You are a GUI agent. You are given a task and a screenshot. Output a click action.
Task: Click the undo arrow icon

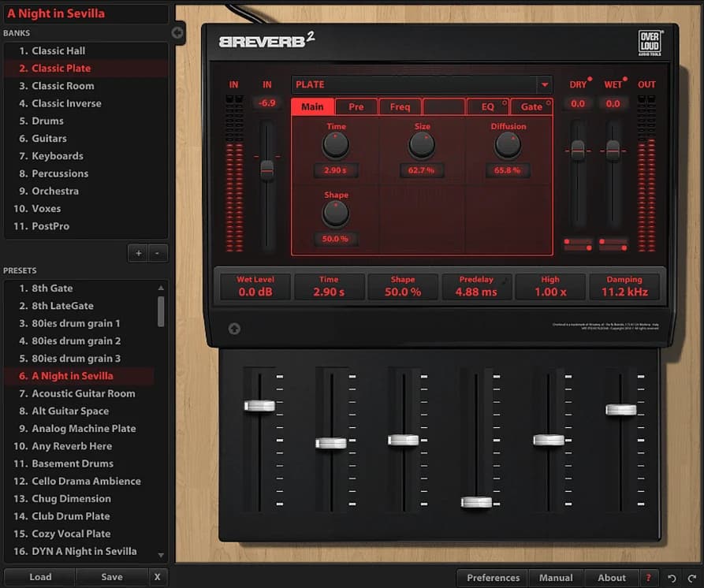tap(672, 579)
